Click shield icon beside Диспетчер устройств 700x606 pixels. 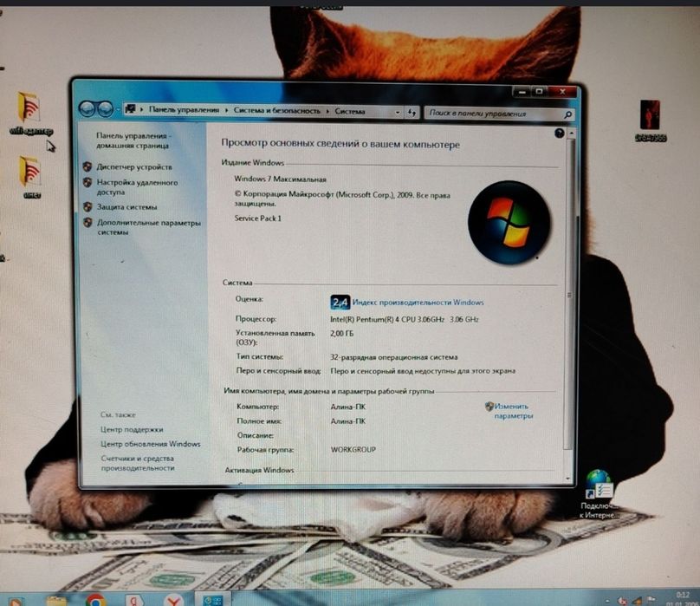pyautogui.click(x=87, y=166)
